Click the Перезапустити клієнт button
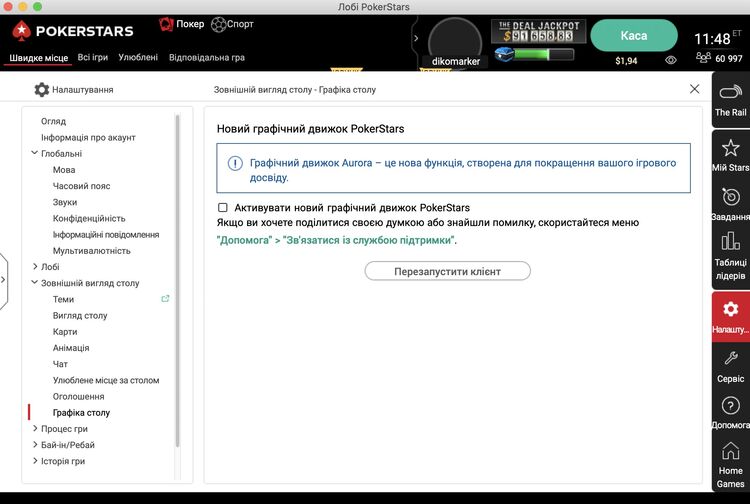Viewport: 750px width, 504px height. click(447, 271)
